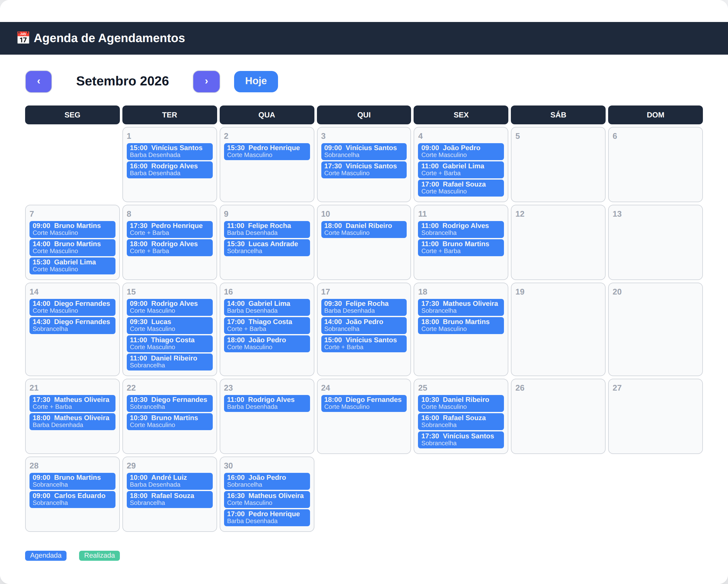Open 18:00 Matheus Oliveira Barba Desenhada appointment
Image resolution: width=728 pixels, height=584 pixels.
point(72,422)
